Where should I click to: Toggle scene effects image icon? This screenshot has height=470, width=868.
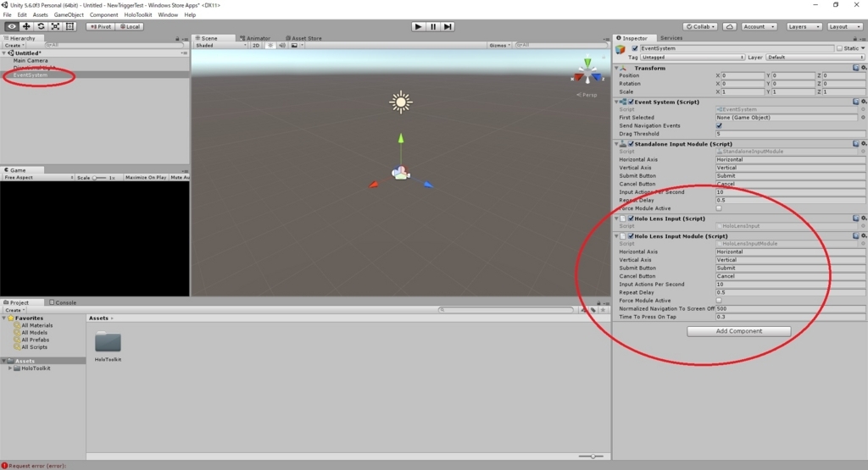click(296, 46)
